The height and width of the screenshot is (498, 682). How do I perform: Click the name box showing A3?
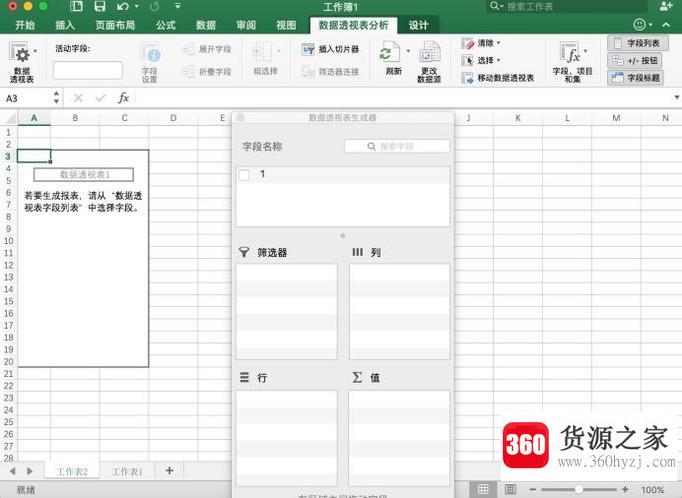click(27, 98)
